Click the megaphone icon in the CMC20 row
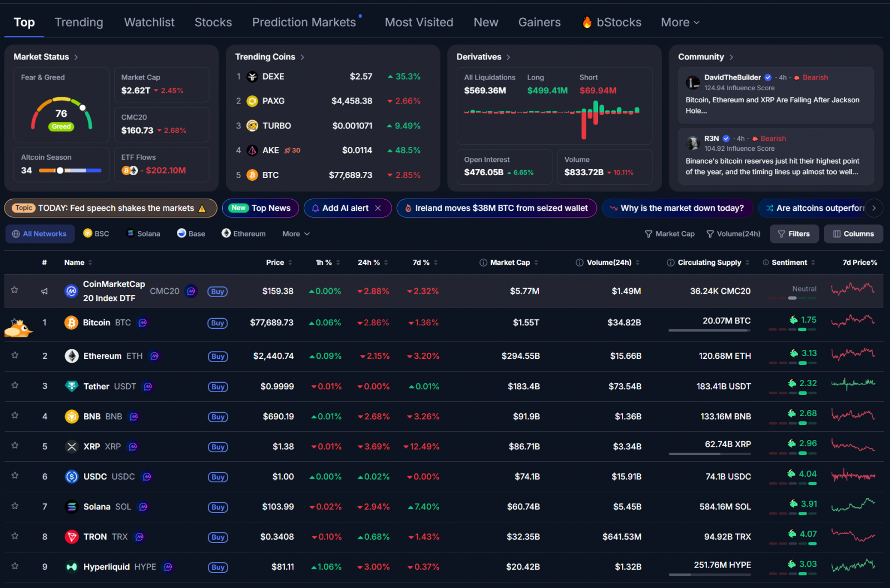This screenshot has height=588, width=890. (44, 291)
